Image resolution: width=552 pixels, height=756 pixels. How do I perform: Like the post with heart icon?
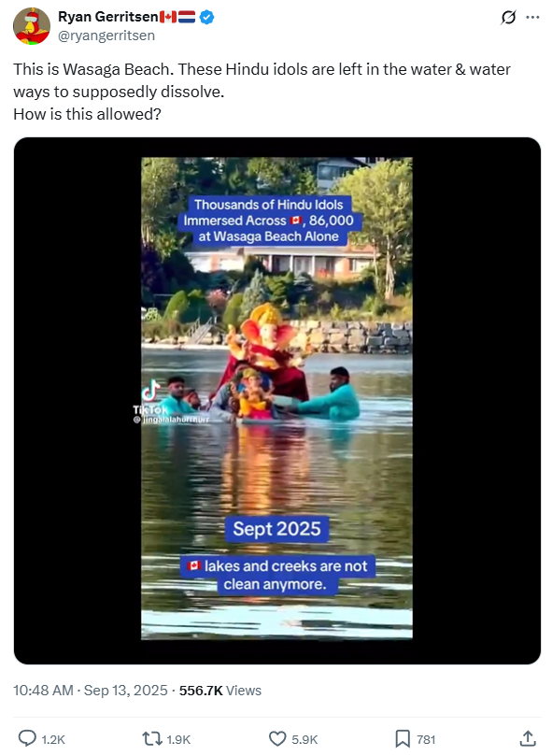pyautogui.click(x=277, y=738)
